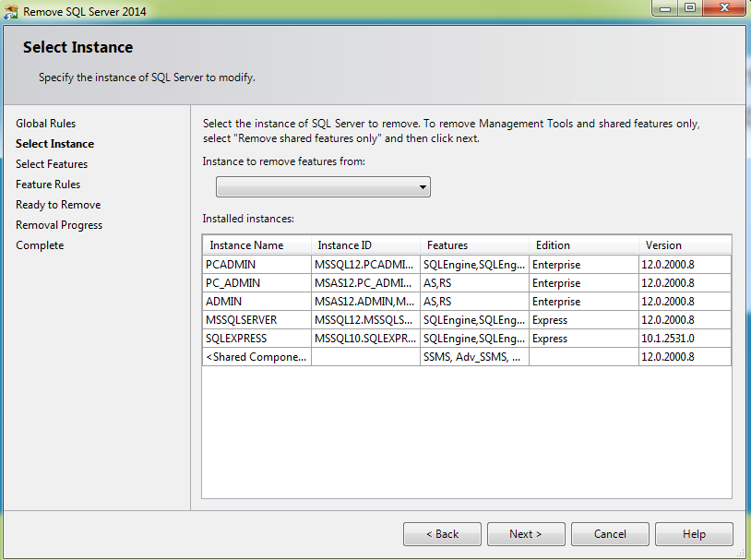Open the Global Rules step
Image resolution: width=751 pixels, height=560 pixels.
tap(47, 123)
